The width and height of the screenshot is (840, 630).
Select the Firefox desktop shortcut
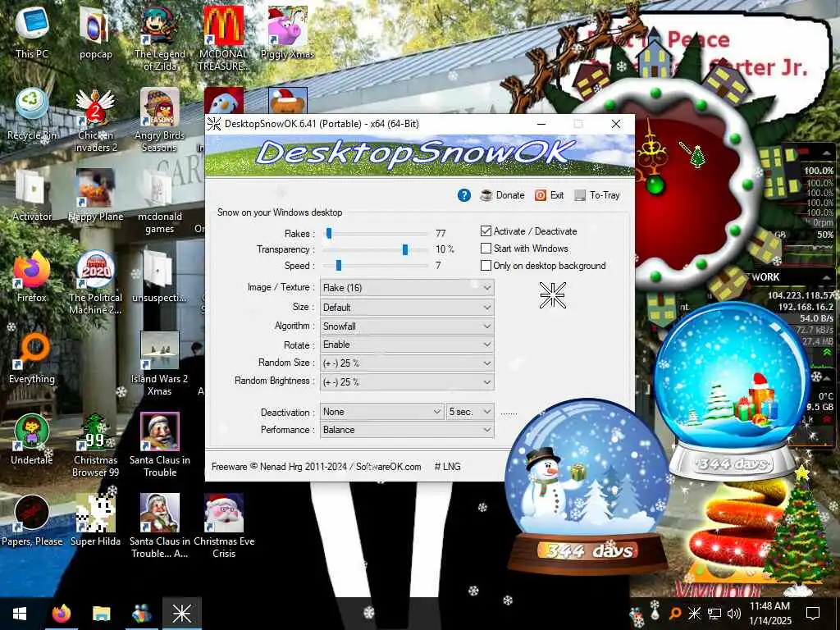pyautogui.click(x=32, y=276)
